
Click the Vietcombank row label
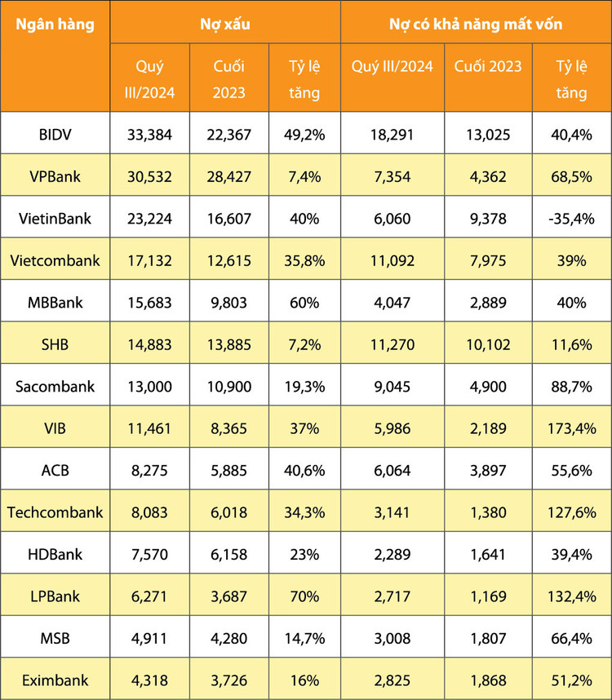click(x=55, y=261)
